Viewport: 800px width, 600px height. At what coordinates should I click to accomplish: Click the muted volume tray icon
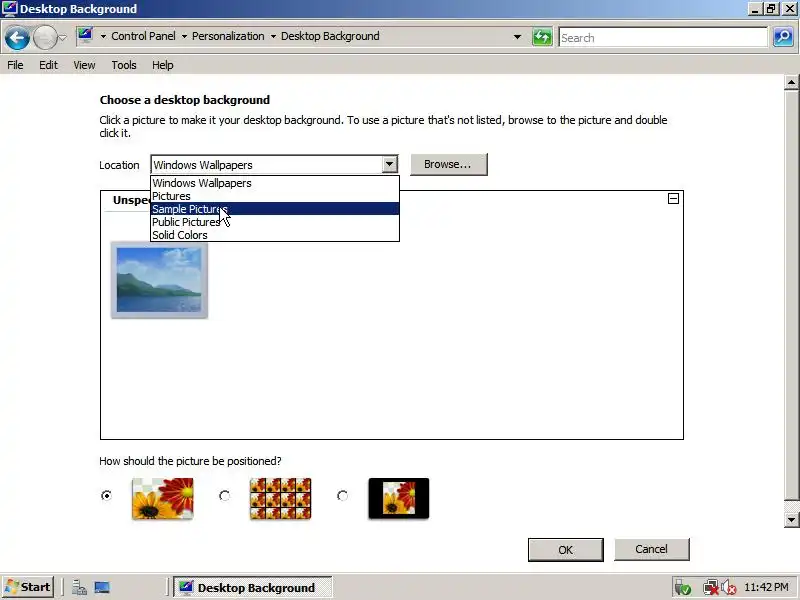729,588
